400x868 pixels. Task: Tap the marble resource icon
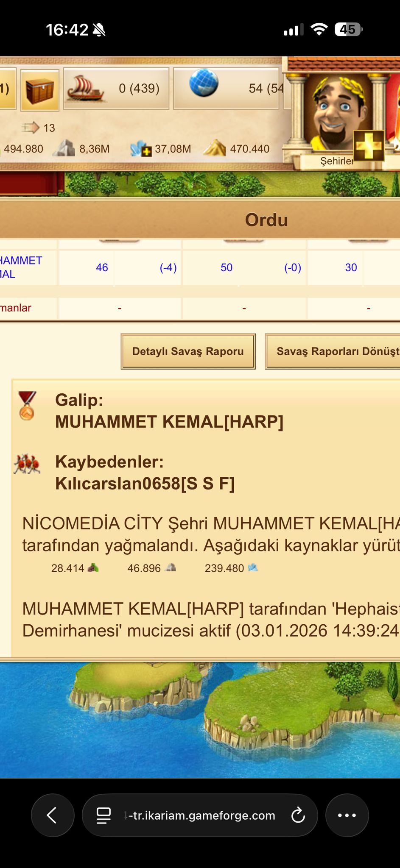(64, 148)
